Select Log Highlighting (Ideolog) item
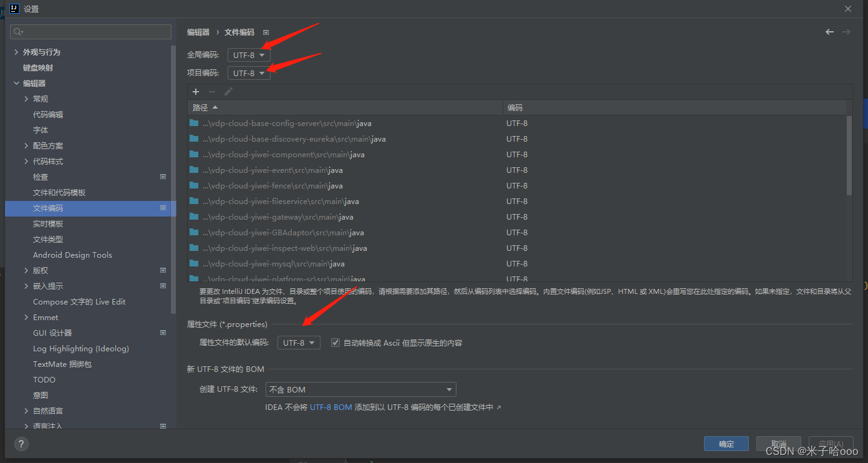Screen dimensions: 868x463 [x=81, y=348]
